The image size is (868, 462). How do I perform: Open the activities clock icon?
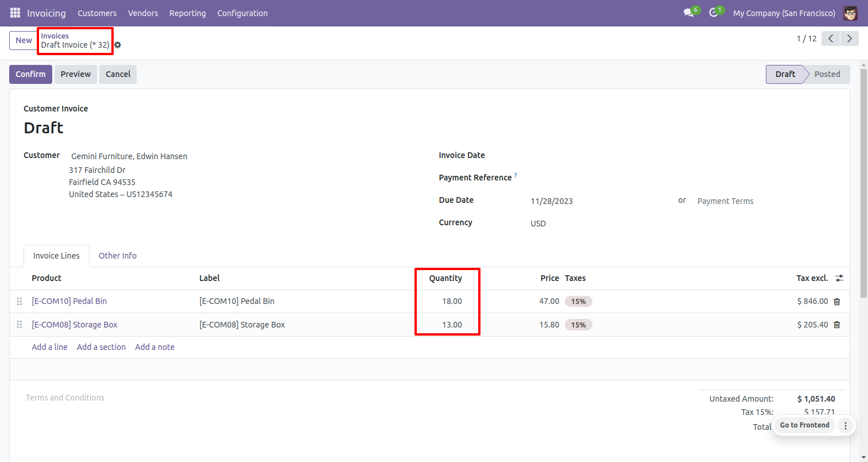point(714,13)
